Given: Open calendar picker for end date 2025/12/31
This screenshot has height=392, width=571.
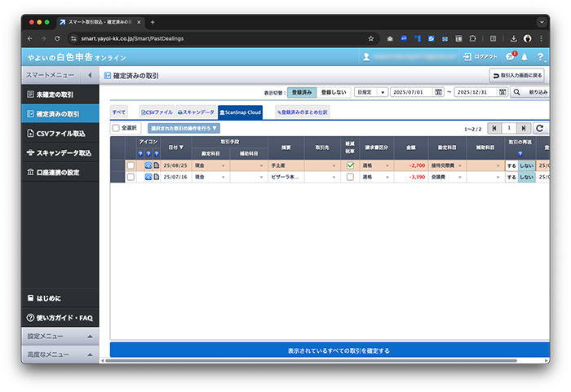Looking at the screenshot, I should click(x=502, y=92).
